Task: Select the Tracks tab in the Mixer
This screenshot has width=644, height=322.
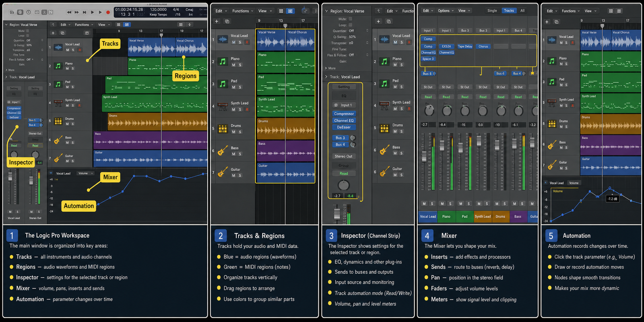Action: tap(509, 11)
